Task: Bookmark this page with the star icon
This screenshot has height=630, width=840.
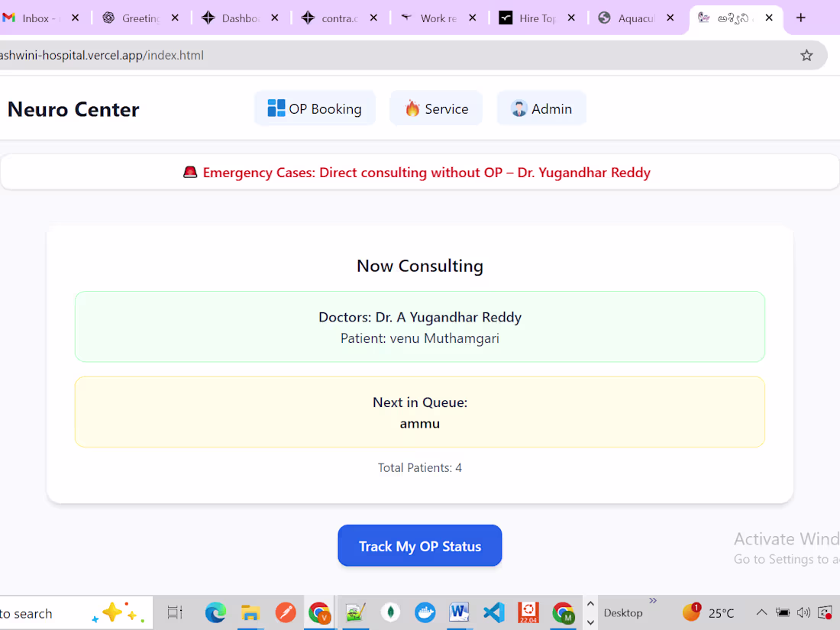Action: pos(806,55)
